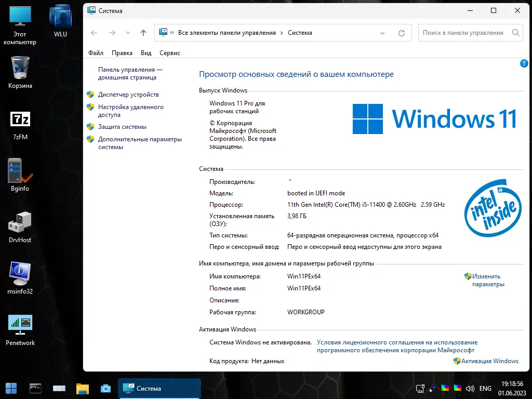Open the Правка menu
Screen dimensions: 532x399
(x=122, y=53)
